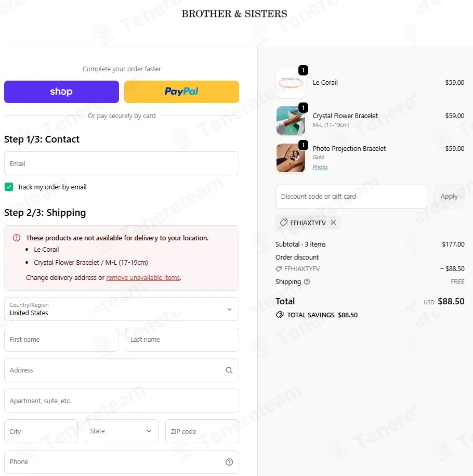Open the Le Corail product thumbnail

pyautogui.click(x=291, y=83)
